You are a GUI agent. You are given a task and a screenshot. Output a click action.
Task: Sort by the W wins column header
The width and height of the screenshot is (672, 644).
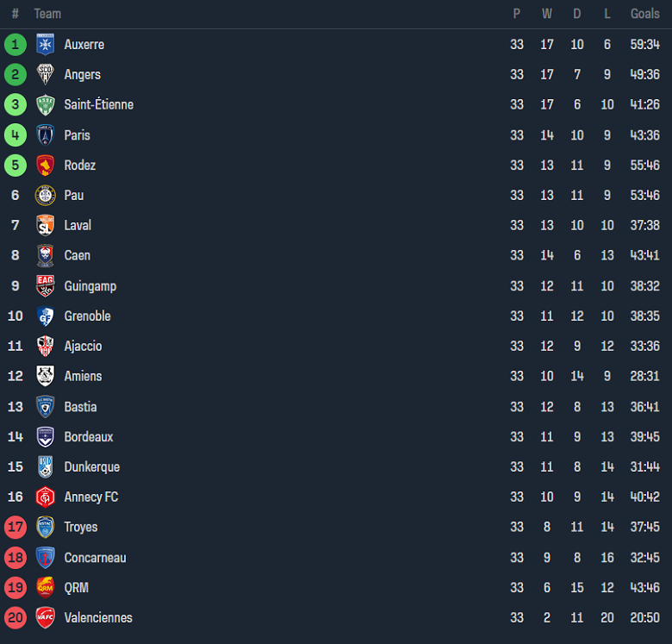click(x=547, y=14)
